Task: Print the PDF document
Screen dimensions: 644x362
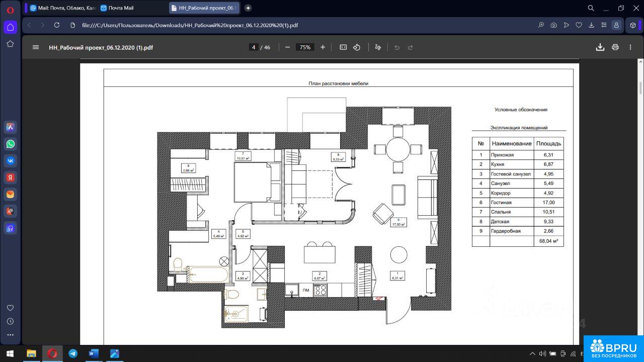Action: [615, 47]
